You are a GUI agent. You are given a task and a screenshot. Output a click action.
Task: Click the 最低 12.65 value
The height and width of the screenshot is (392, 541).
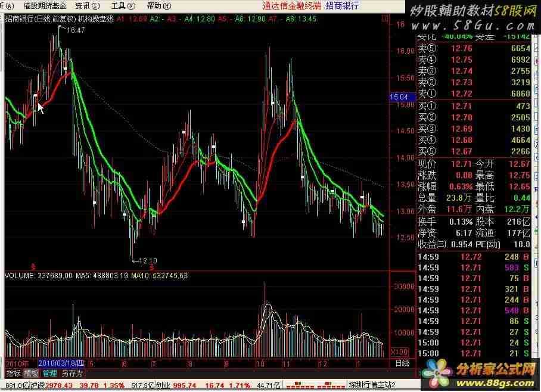(x=520, y=186)
